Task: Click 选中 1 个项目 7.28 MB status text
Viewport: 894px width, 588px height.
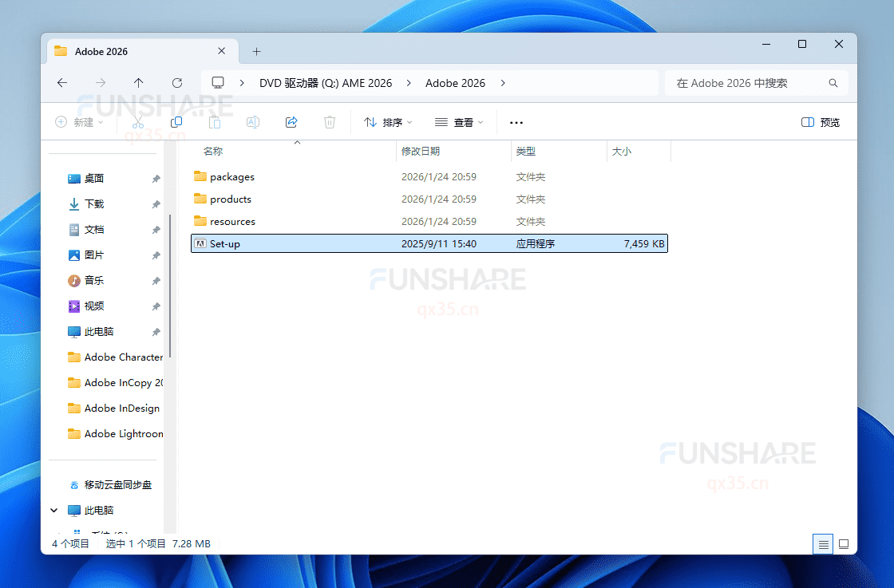Action: coord(158,543)
